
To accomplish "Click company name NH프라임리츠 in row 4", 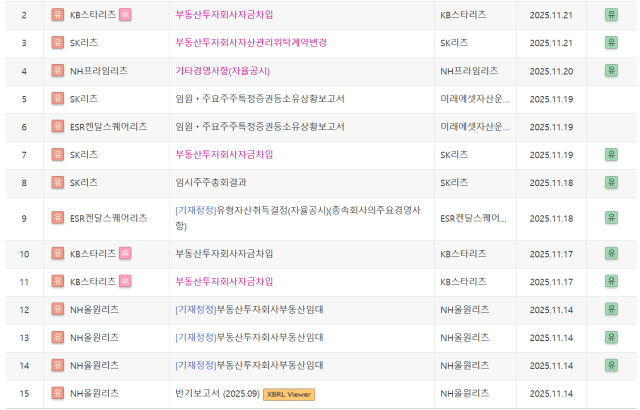I will (x=99, y=71).
